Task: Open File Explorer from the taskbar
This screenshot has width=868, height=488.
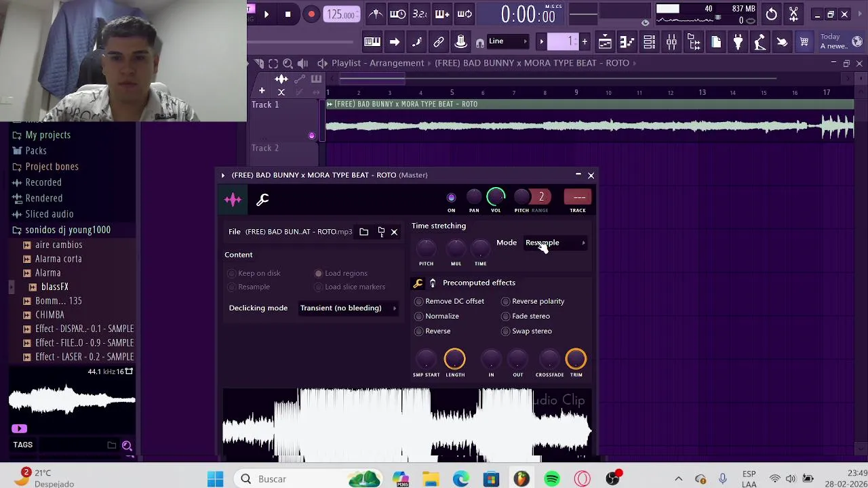Action: [x=431, y=479]
